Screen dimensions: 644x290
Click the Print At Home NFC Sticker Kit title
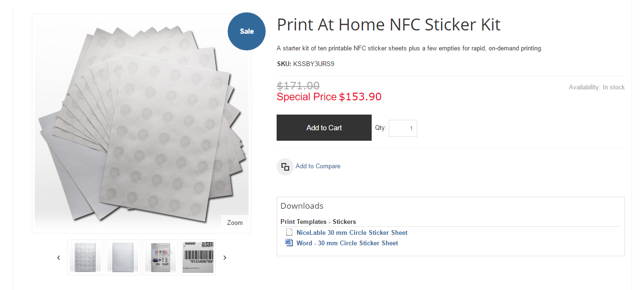(x=389, y=25)
